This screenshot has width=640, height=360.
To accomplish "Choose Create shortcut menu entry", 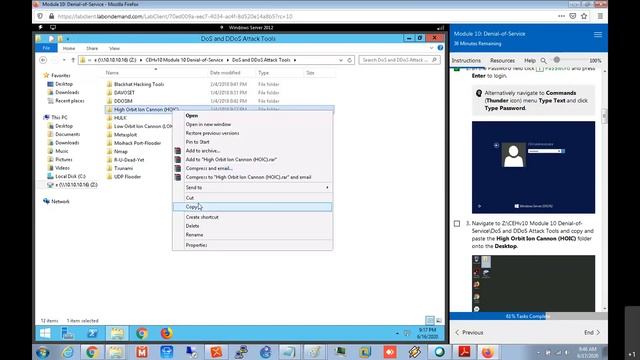I will tap(252, 217).
